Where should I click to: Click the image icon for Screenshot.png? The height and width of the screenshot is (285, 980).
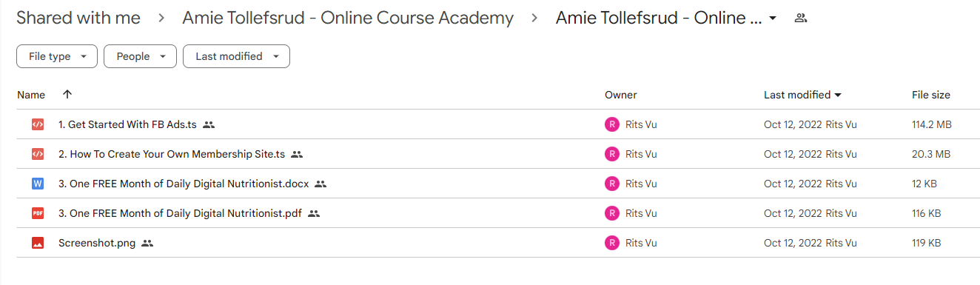point(38,243)
